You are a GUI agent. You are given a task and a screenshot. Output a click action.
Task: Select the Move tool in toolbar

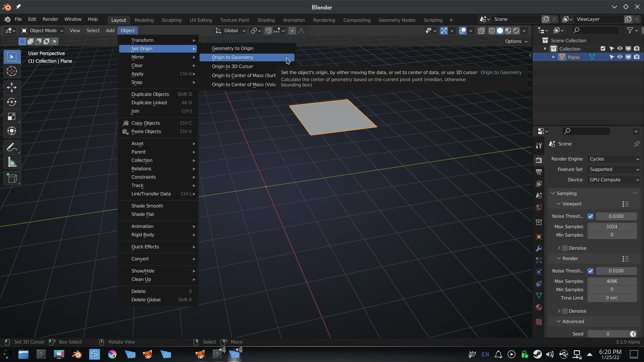pyautogui.click(x=12, y=87)
